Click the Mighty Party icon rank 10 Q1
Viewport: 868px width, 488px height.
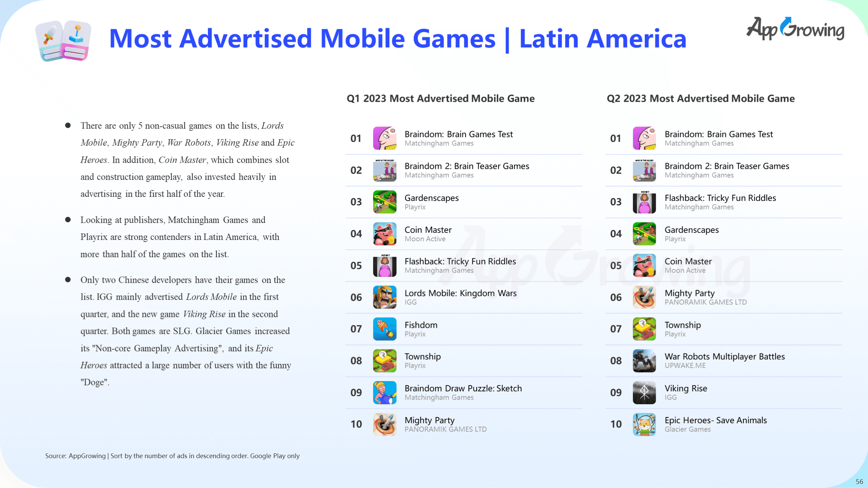coord(384,425)
